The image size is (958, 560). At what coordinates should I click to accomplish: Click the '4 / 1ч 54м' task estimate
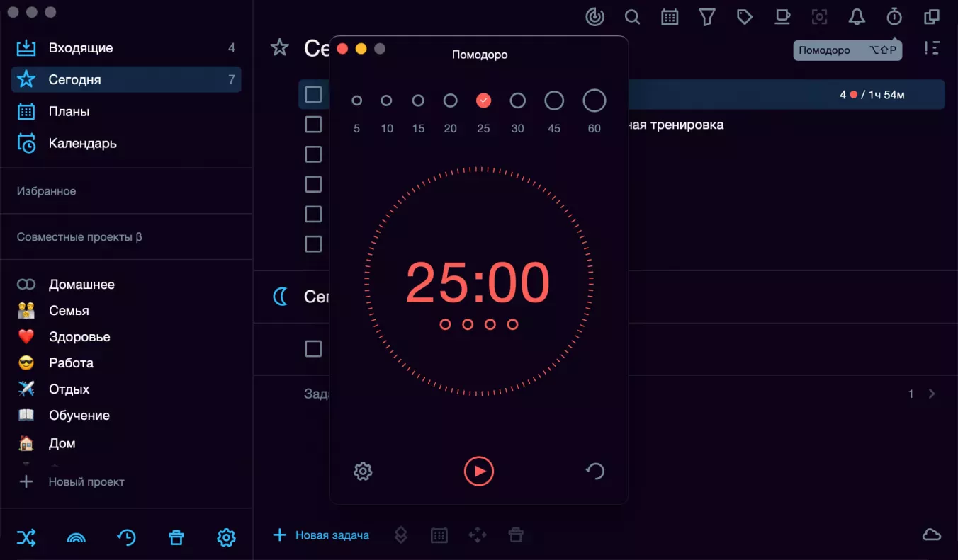click(x=872, y=94)
